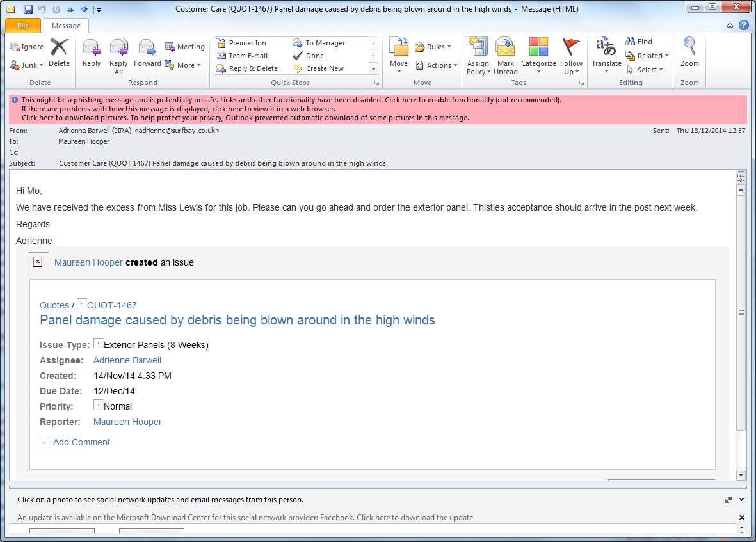Screen dimensions: 756x542
Task: Click Reply All in Respond group
Action: point(118,56)
